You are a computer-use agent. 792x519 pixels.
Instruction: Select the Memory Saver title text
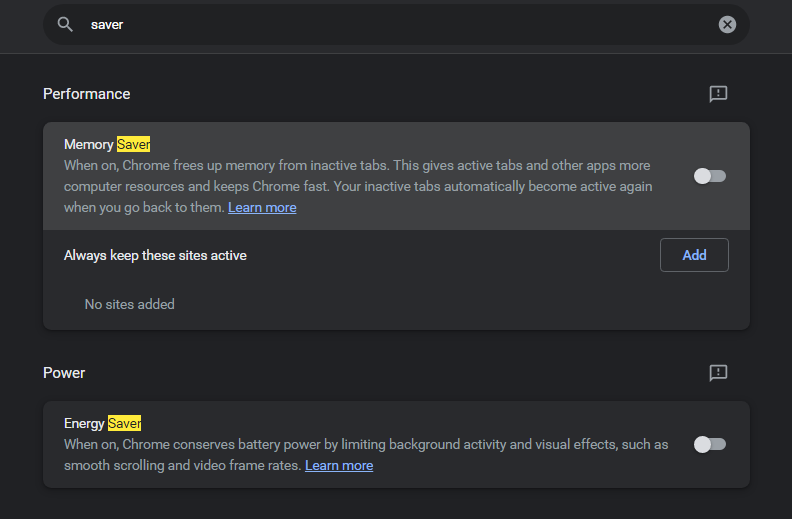click(x=107, y=144)
